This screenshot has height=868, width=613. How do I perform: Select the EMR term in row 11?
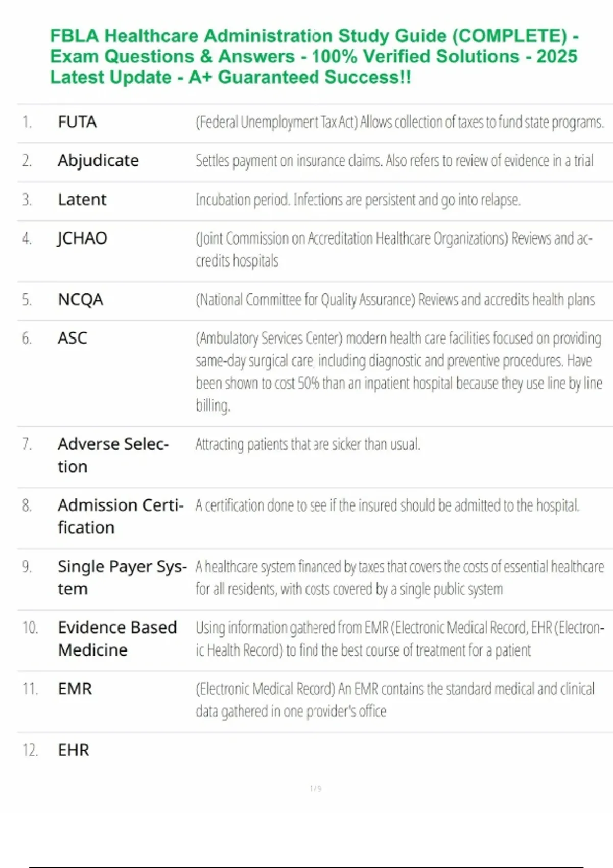[x=75, y=689]
